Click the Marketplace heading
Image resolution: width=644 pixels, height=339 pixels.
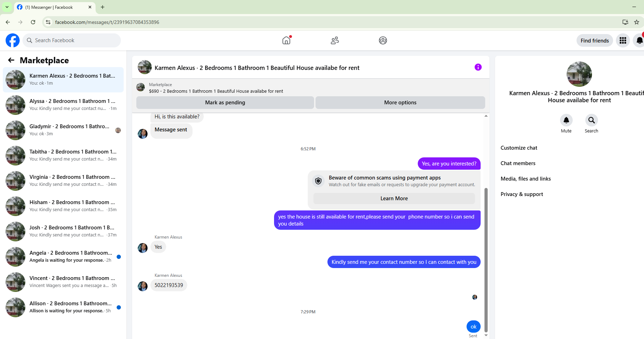point(44,60)
